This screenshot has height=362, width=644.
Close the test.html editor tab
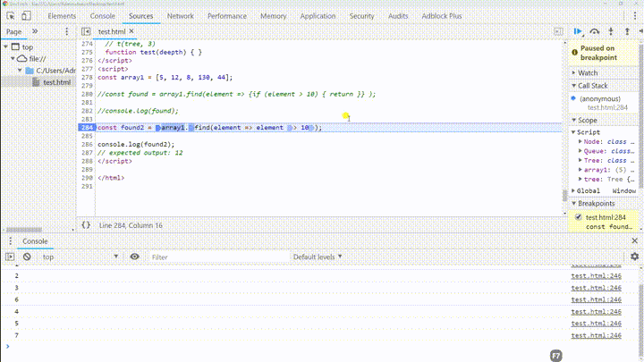pos(131,31)
